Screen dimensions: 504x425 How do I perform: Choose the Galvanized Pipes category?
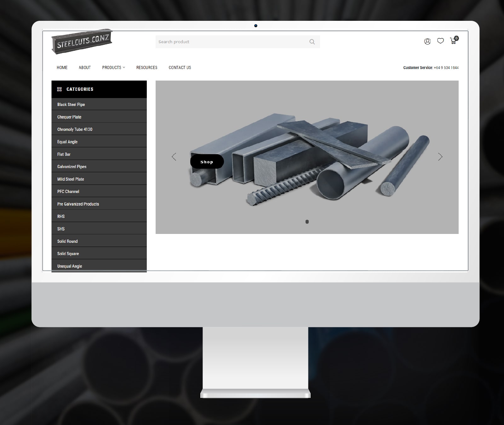pyautogui.click(x=72, y=166)
